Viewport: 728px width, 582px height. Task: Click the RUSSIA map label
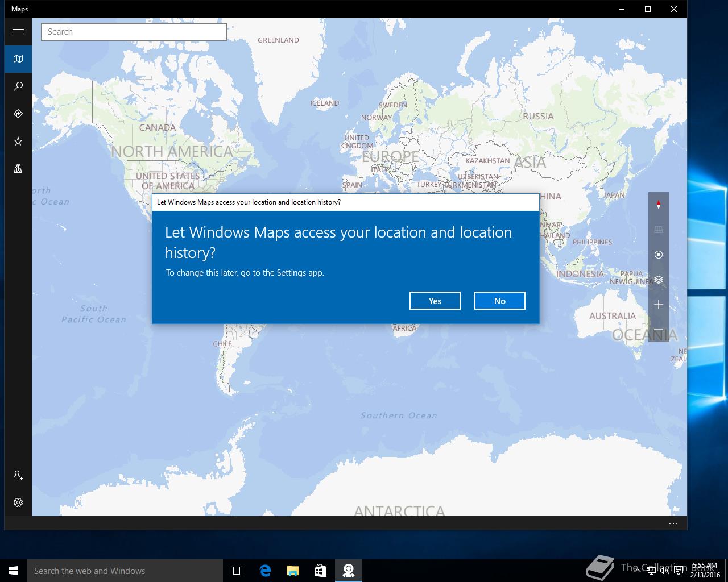[x=538, y=116]
